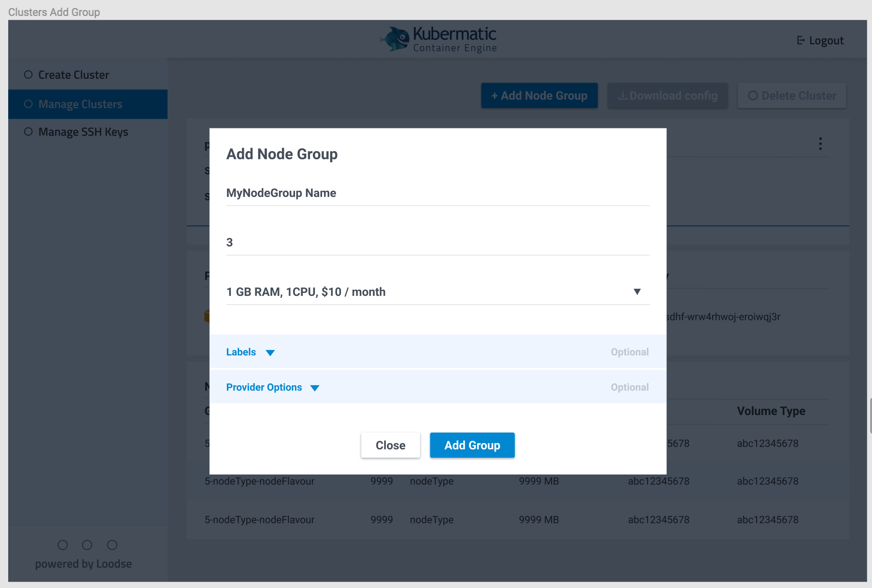Select the Create Cluster radio button
The image size is (872, 588).
coord(28,74)
